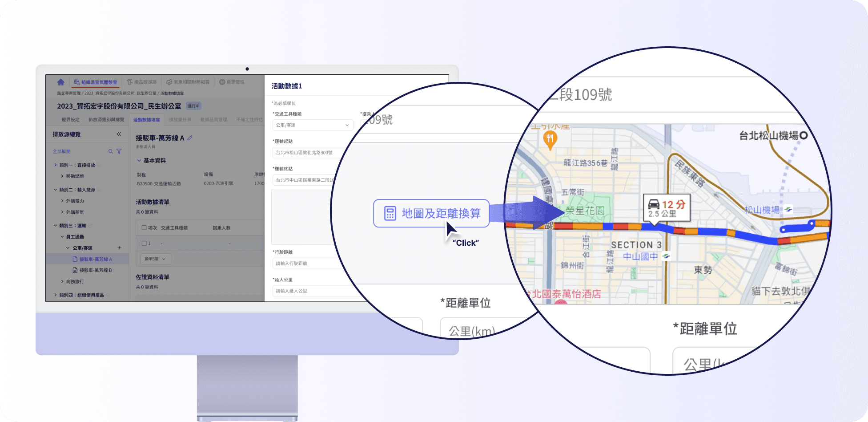Click the restaurant pin on the map
868x422 pixels.
(550, 140)
